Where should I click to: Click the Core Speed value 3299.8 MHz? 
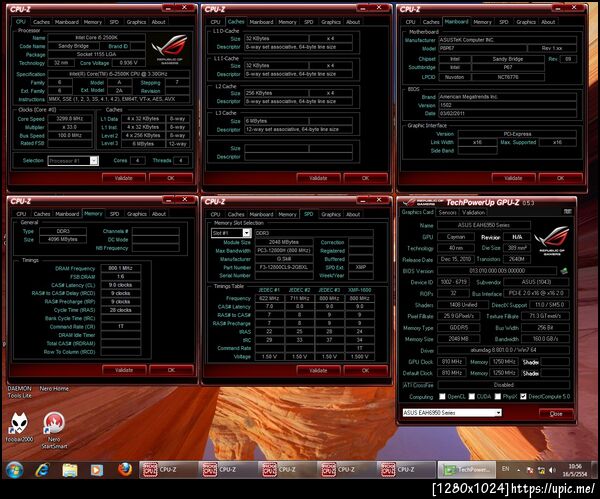tap(69, 119)
